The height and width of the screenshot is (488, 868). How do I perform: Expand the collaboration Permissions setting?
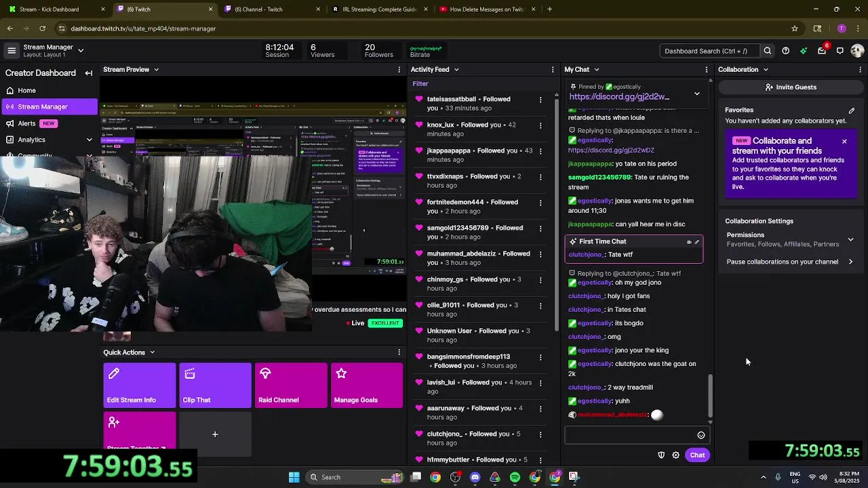850,239
